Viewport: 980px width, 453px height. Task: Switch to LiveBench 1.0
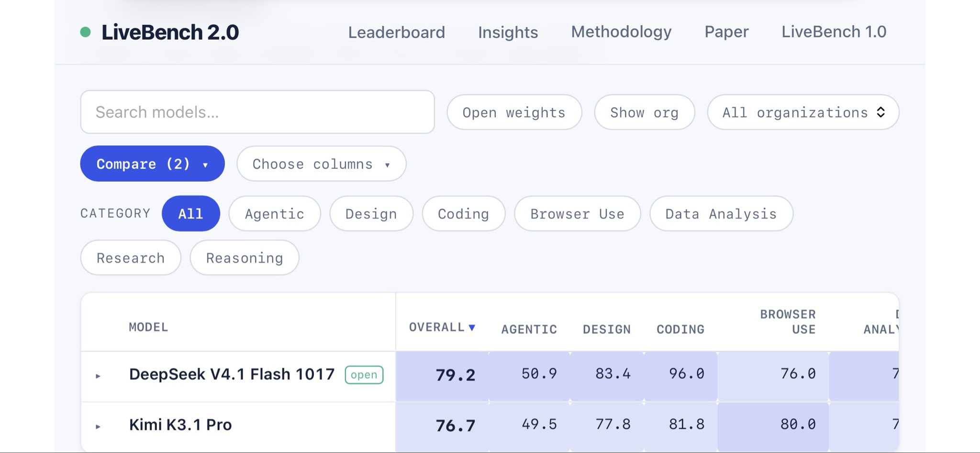click(834, 32)
